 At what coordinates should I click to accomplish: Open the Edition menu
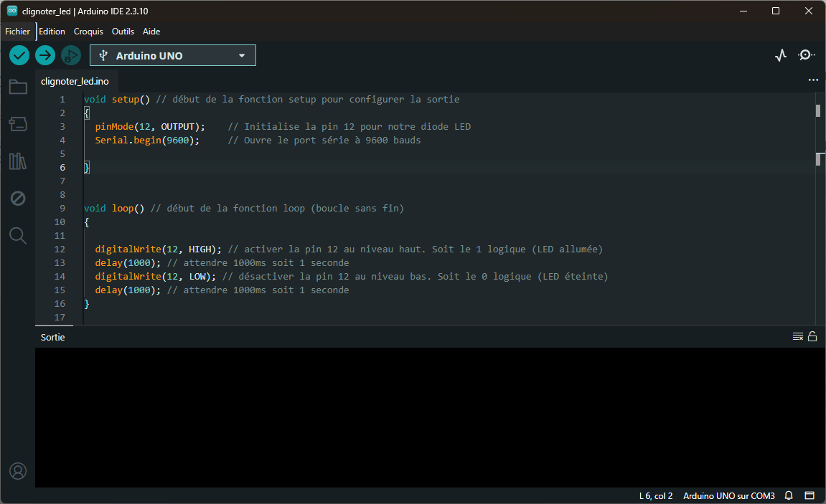pyautogui.click(x=52, y=32)
